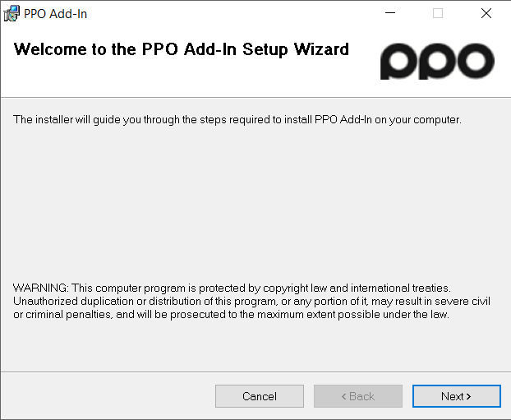The width and height of the screenshot is (511, 420).
Task: Click the left chevron on the Back button
Action: point(344,396)
